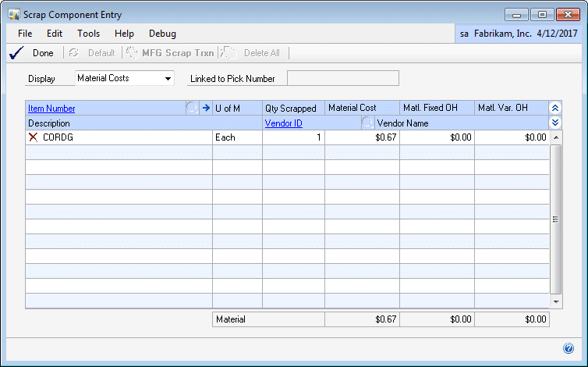Viewport: 588px width, 367px height.
Task: Click the MFG Scrap Trxn toolbar button
Action: [x=169, y=53]
